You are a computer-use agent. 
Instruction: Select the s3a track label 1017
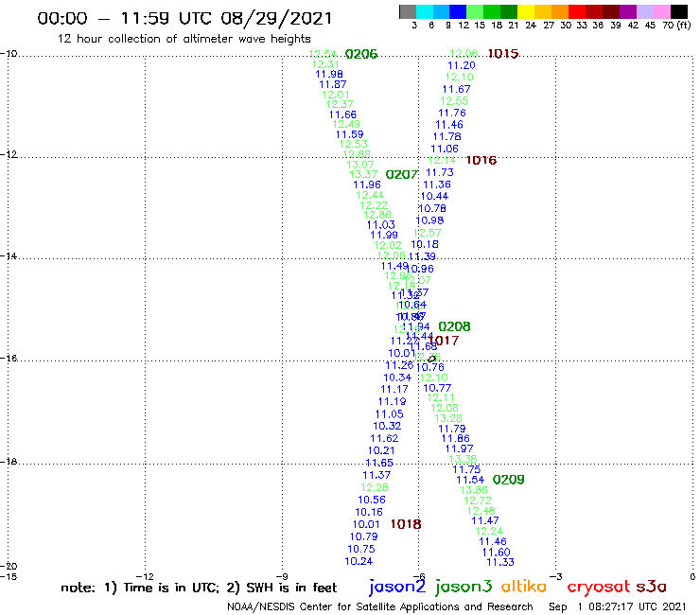click(x=444, y=341)
